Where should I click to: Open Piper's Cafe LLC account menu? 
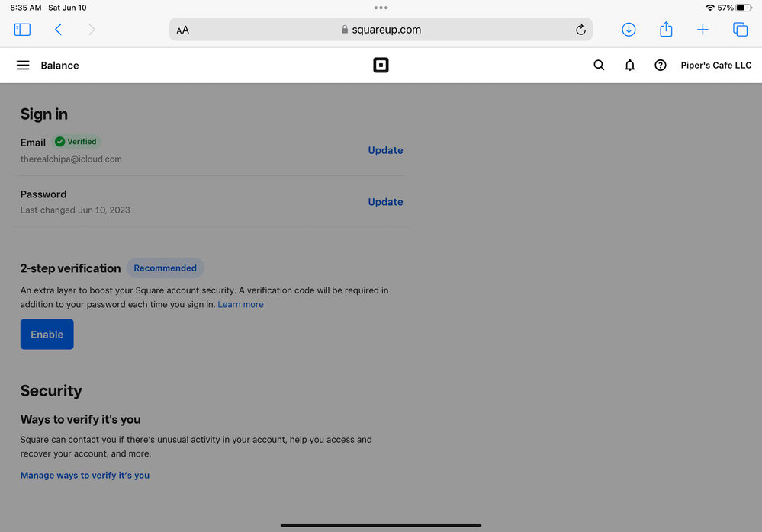click(715, 66)
